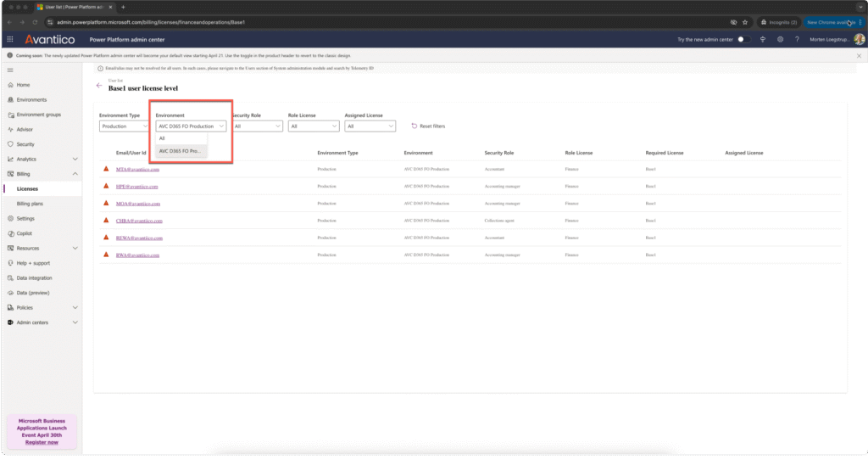Click the Register now link
Image resolution: width=868 pixels, height=465 pixels.
42,442
